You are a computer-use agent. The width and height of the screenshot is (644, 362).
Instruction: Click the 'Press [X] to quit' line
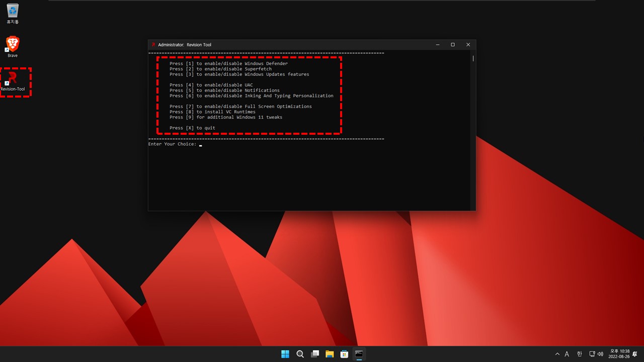[x=192, y=128]
